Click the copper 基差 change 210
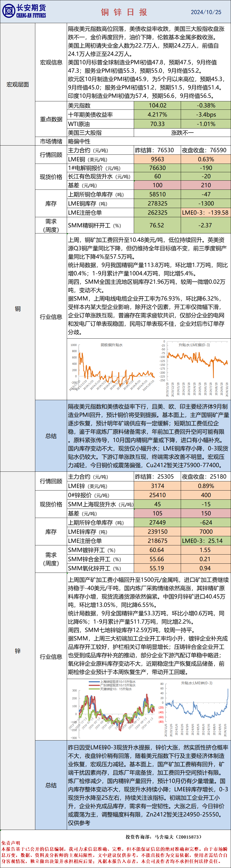This screenshot has height=868, width=231. pyautogui.click(x=206, y=185)
